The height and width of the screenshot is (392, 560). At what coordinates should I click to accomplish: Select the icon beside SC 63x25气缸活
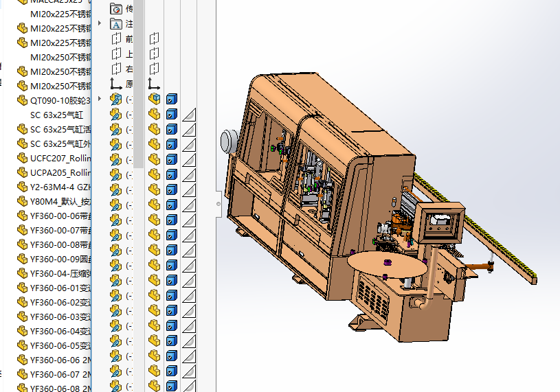click(x=22, y=129)
